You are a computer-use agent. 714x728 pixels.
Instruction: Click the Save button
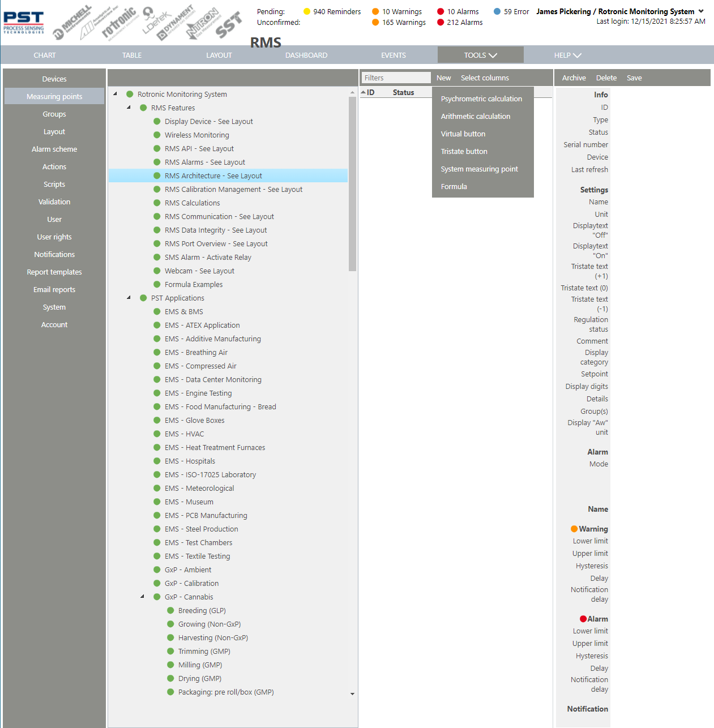coord(634,78)
